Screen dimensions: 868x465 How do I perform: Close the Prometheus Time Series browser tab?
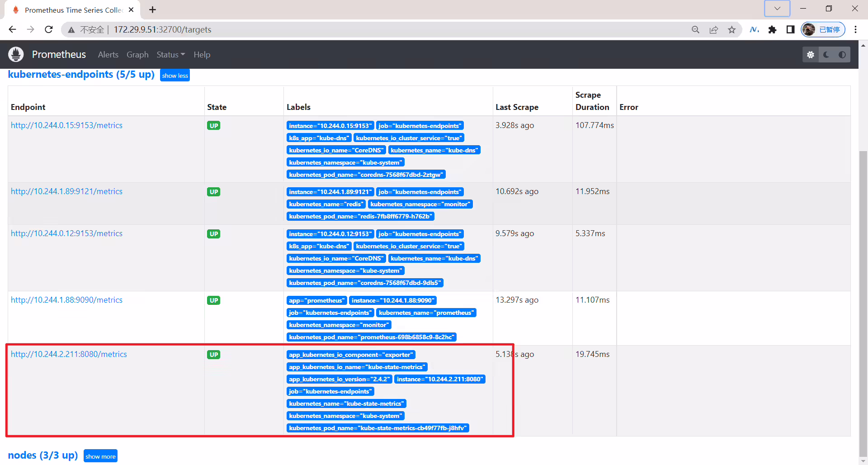131,9
